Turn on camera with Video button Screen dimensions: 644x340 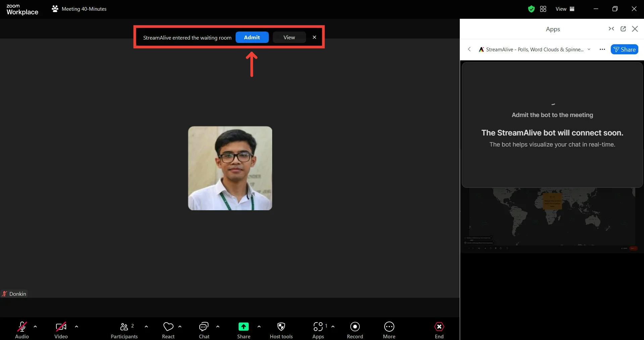[x=61, y=330]
